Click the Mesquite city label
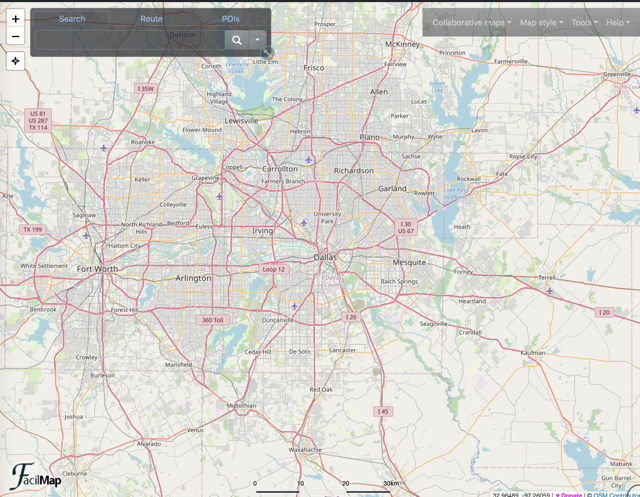The height and width of the screenshot is (497, 640). point(409,262)
